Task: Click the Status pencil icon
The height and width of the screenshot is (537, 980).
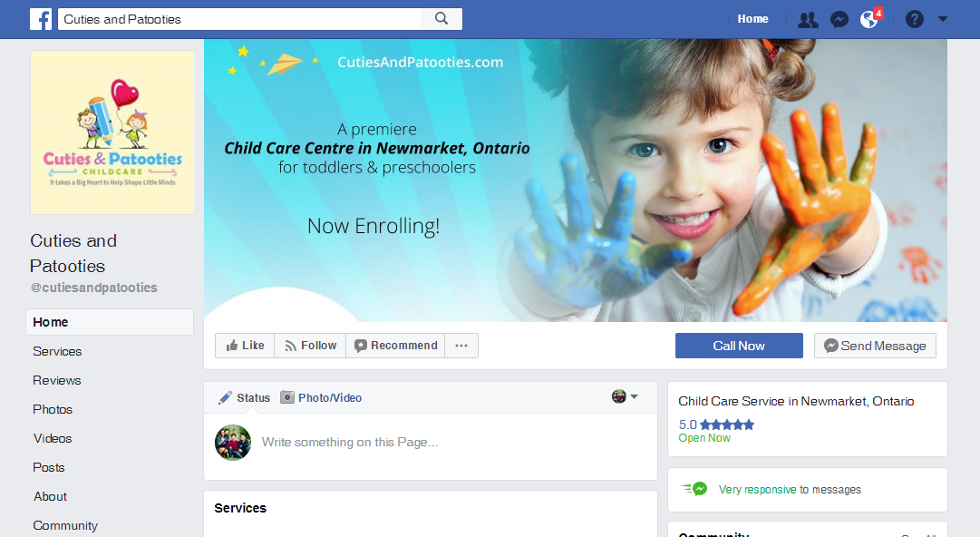Action: click(x=225, y=397)
